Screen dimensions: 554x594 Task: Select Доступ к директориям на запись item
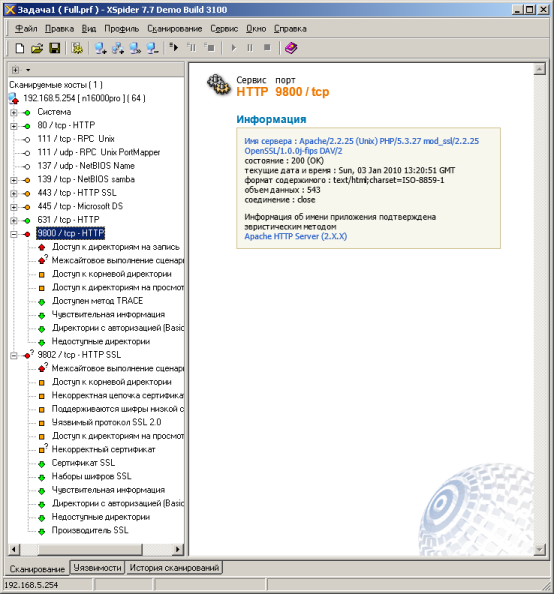(116, 247)
